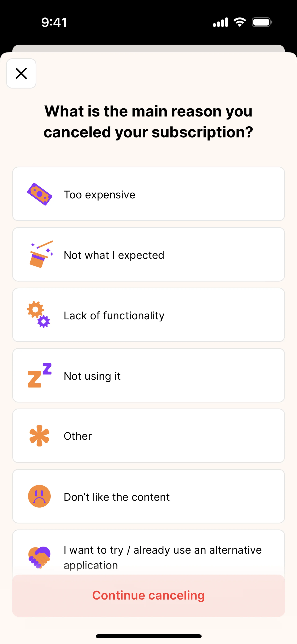
Task: Choose "Not what I expected" option
Action: click(x=114, y=255)
